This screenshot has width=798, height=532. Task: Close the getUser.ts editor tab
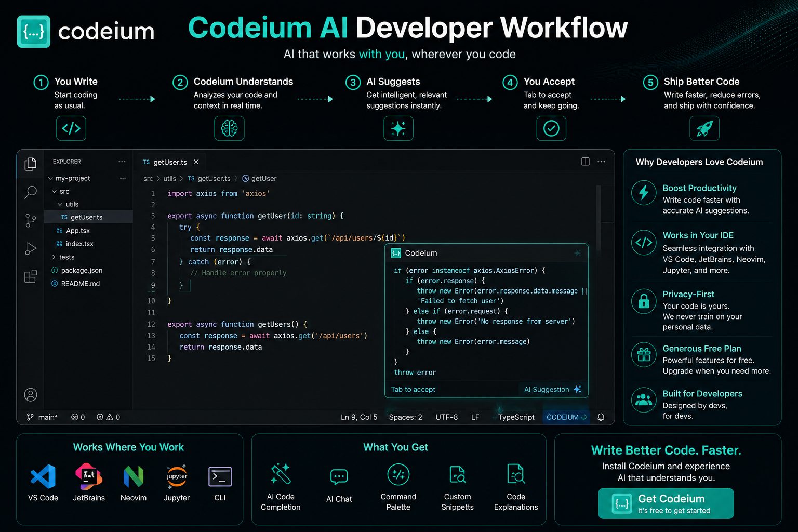(x=196, y=162)
